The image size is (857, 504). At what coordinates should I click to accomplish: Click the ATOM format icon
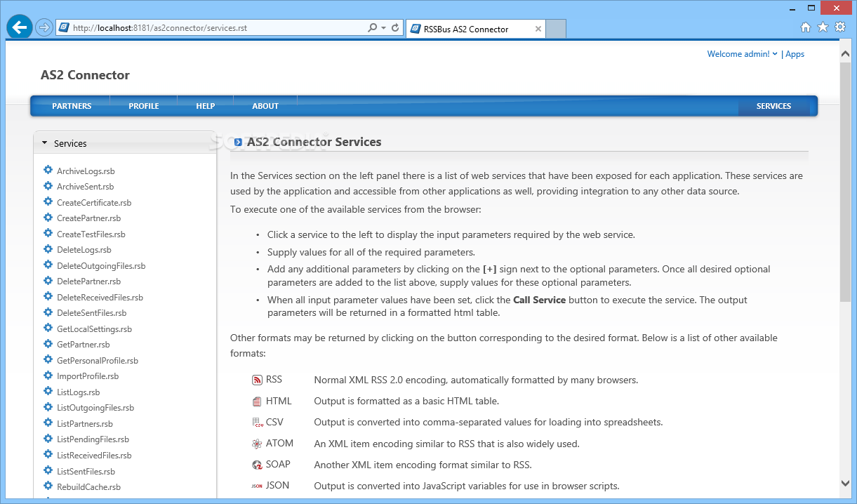coord(257,444)
